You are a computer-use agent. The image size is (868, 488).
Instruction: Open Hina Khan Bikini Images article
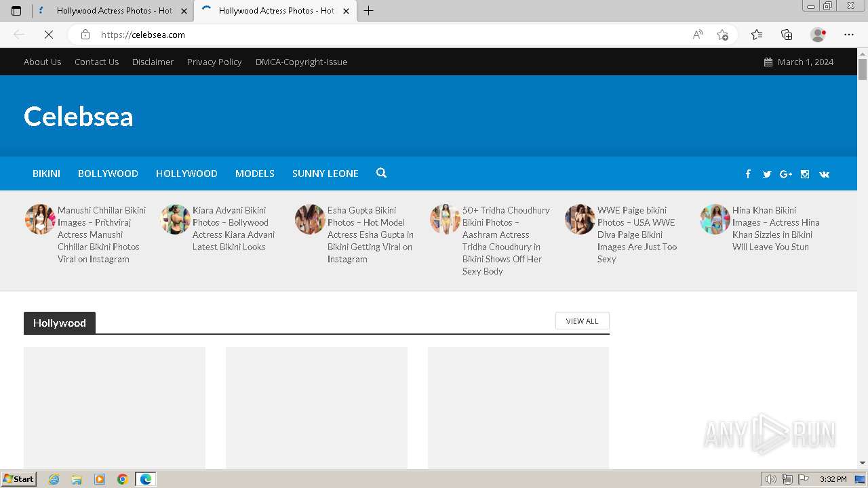[x=776, y=228]
